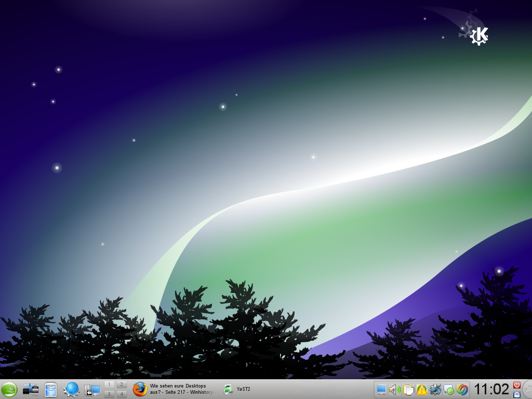Click the show desktop monitor icon

tap(92, 389)
